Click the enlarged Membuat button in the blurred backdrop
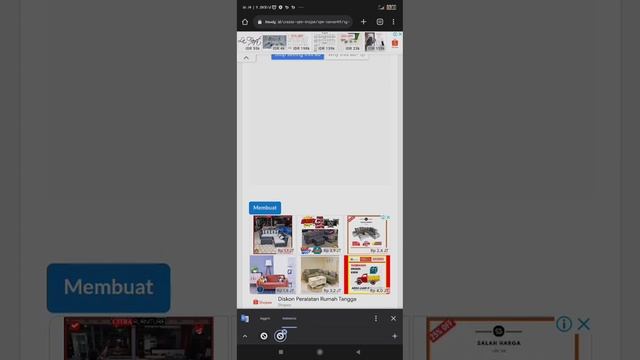The width and height of the screenshot is (640, 360). [109, 288]
